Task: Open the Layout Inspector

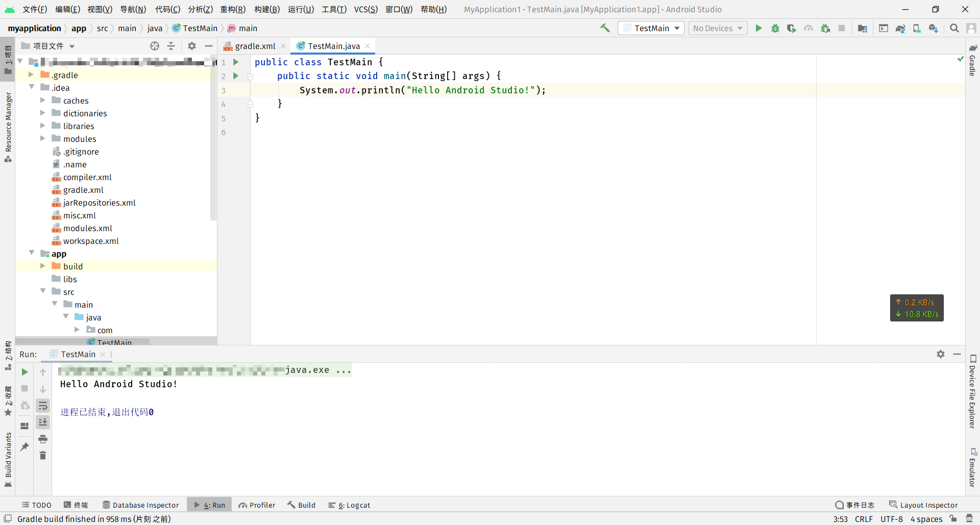Action: click(x=923, y=505)
